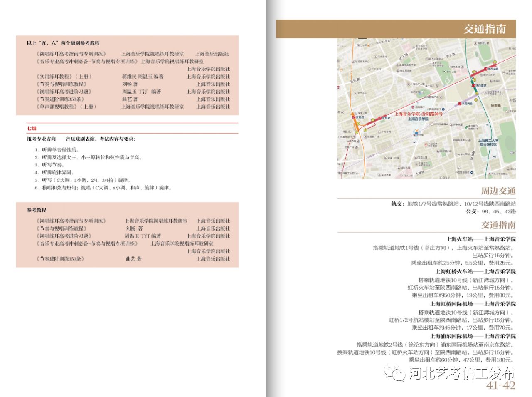This screenshot has width=532, height=397.
Task: Select the metro line 2 徐泾东方向 directions line
Action: tap(435, 345)
